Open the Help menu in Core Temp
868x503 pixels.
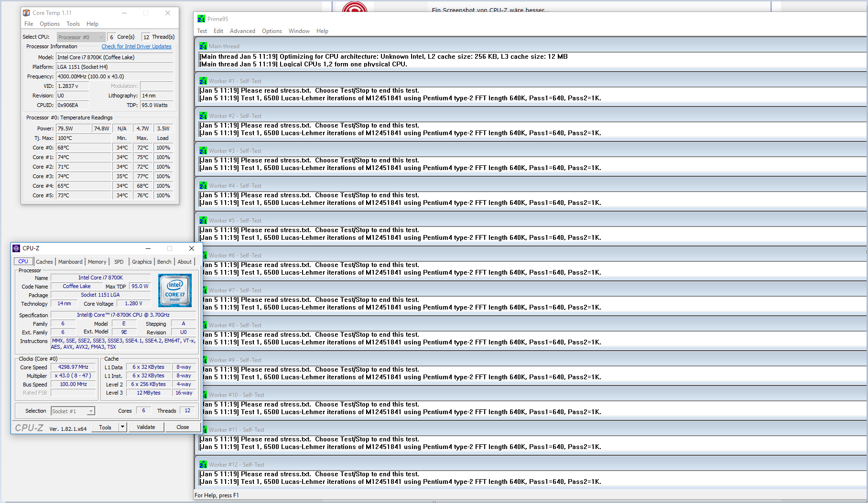coord(92,24)
